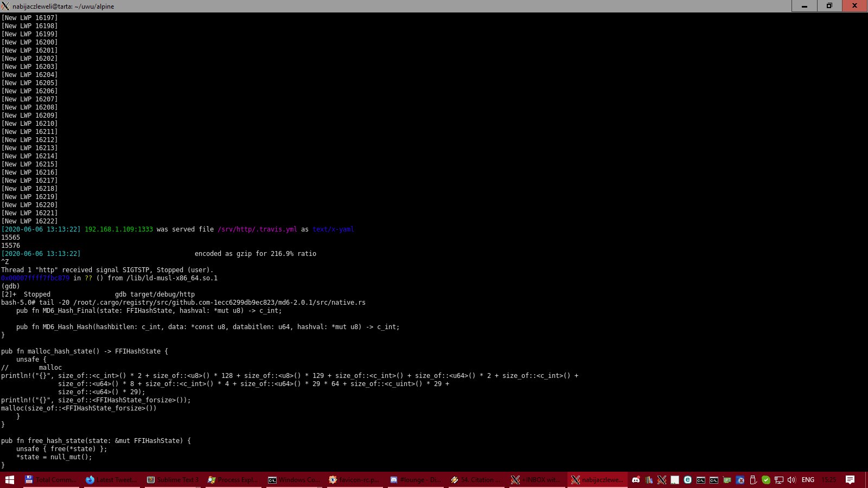Open the Windows Start menu
This screenshot has height=488, width=868.
pyautogui.click(x=10, y=480)
